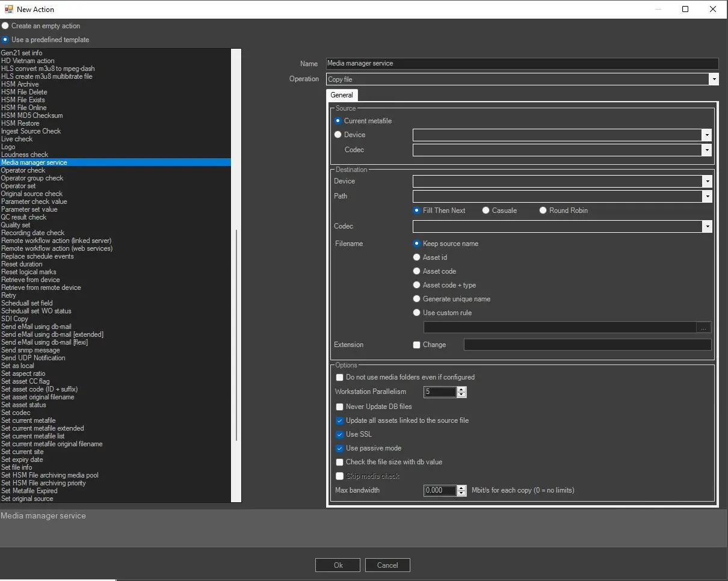Click the New Action window icon
The height and width of the screenshot is (581, 728).
(x=8, y=9)
